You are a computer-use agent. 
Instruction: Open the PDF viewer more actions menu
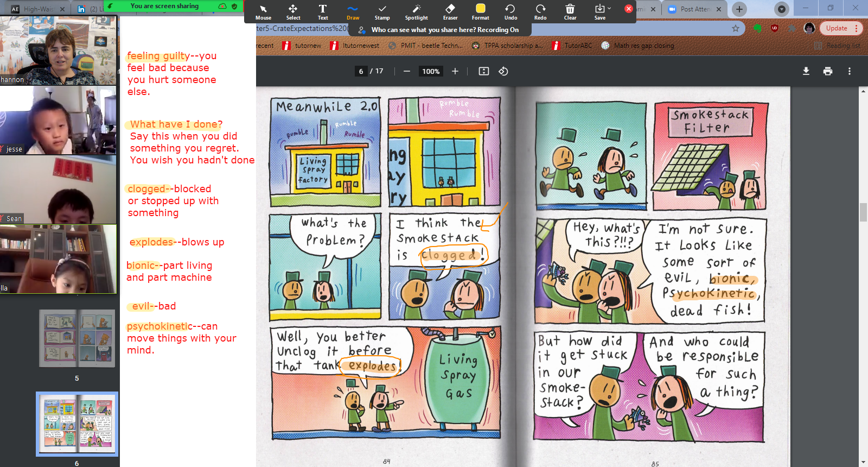tap(850, 71)
